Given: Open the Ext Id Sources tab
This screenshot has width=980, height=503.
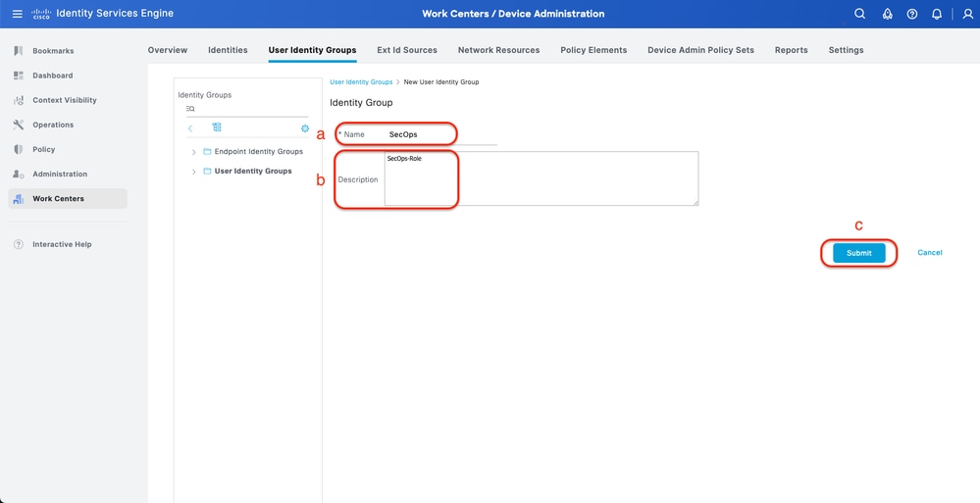Looking at the screenshot, I should 407,50.
